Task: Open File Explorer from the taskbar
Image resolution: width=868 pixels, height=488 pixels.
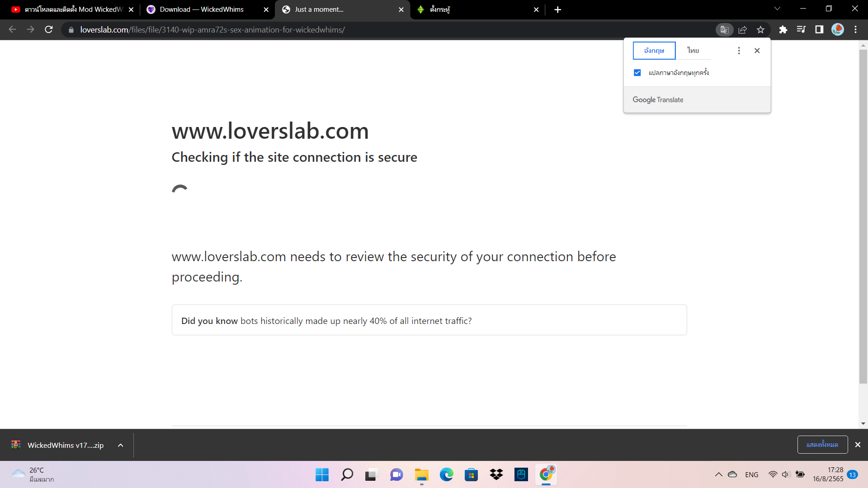Action: (x=421, y=474)
